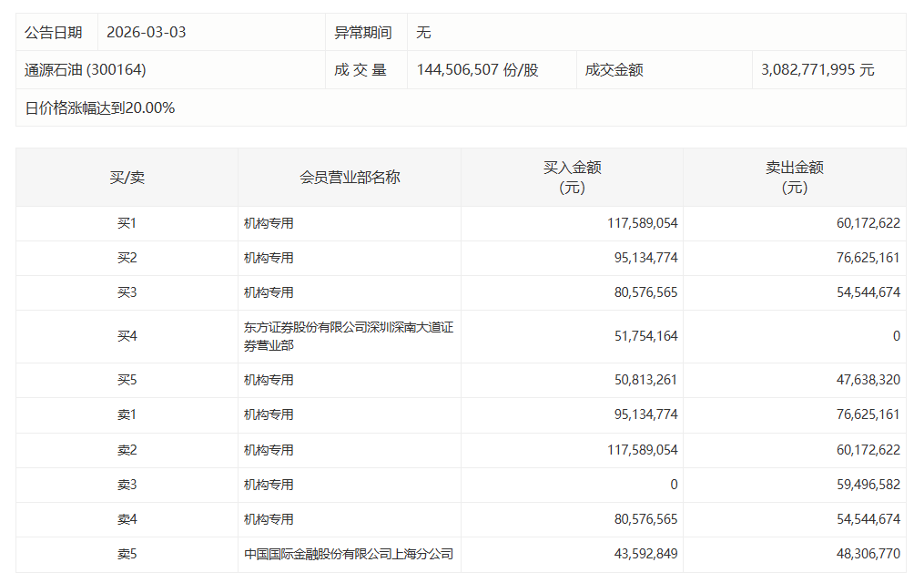Screen dimensions: 924x583
Task: Click the sell amount 59,496,582 in 卖3 row
Action: click(870, 485)
